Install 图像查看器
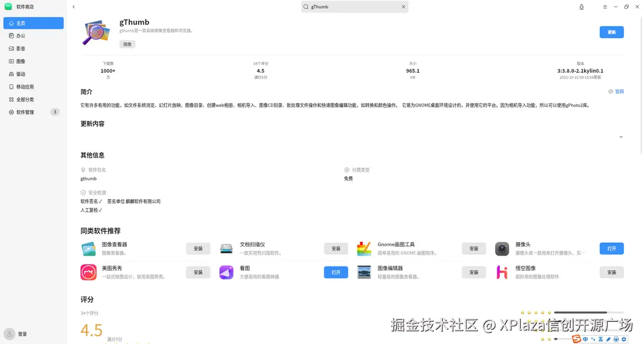 pyautogui.click(x=198, y=248)
